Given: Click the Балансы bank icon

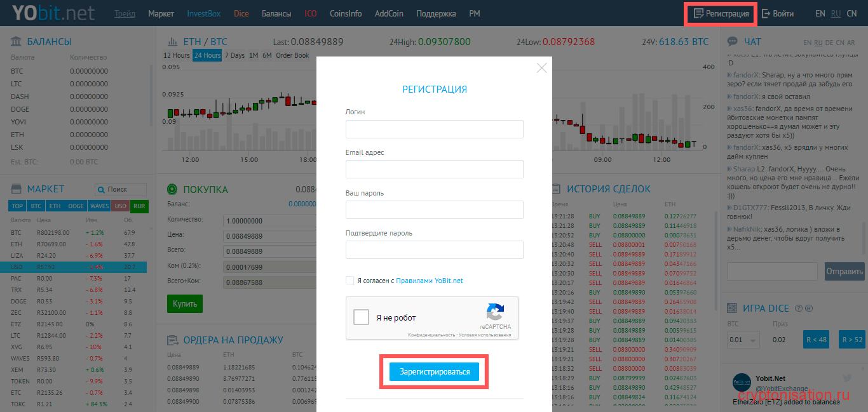Looking at the screenshot, I should coord(17,42).
